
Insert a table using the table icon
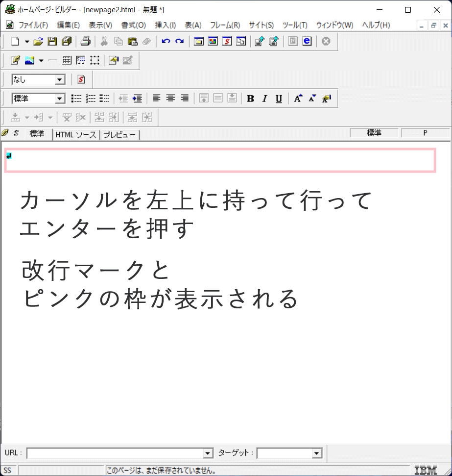[67, 60]
